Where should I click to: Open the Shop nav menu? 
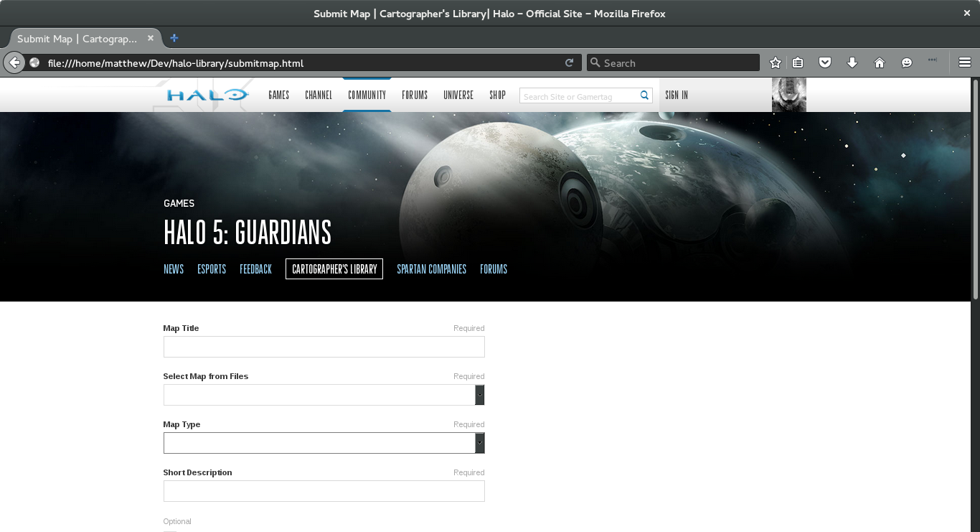[x=498, y=95]
